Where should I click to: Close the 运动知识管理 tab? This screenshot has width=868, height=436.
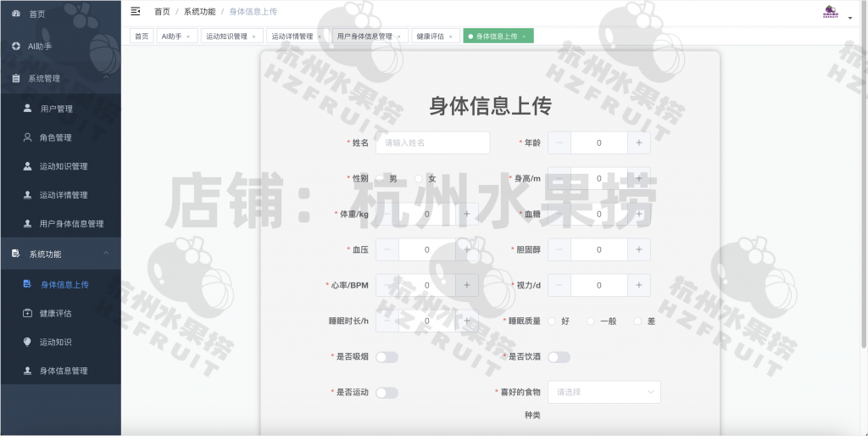[253, 36]
